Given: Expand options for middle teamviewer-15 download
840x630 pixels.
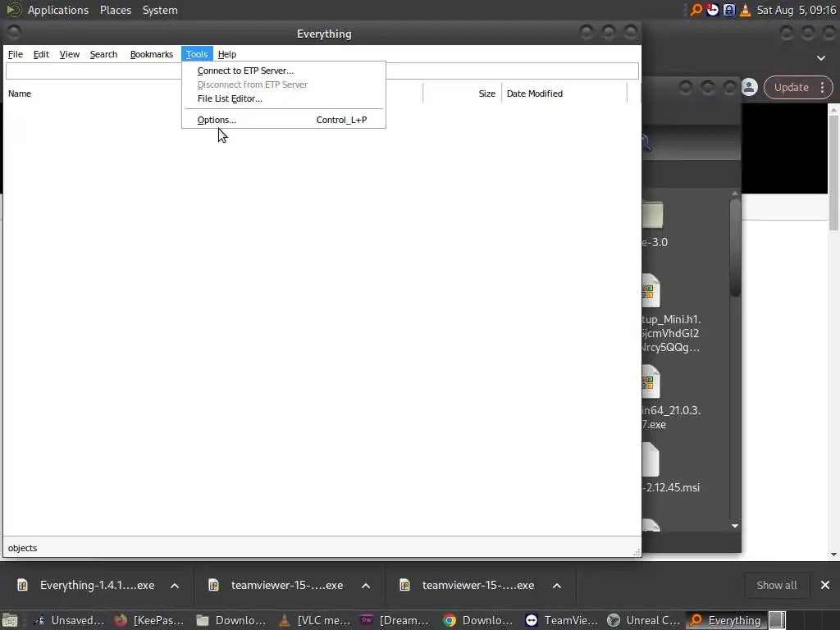Looking at the screenshot, I should coord(366,586).
